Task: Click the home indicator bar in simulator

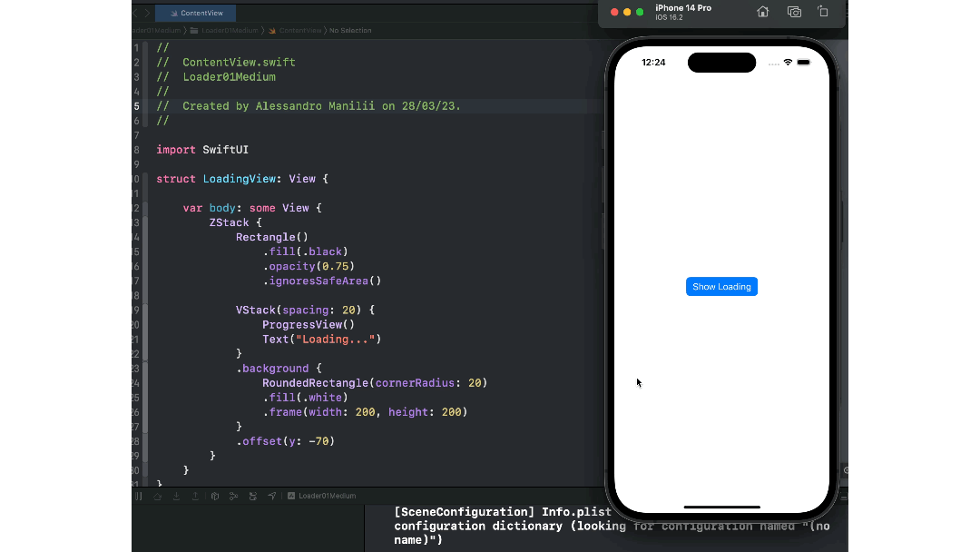Action: 722,507
